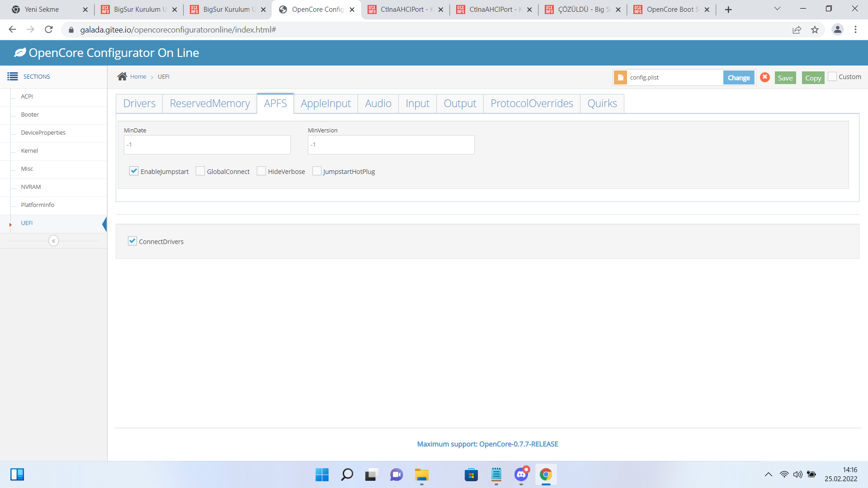This screenshot has height=488, width=868.
Task: Reload the page with the refresh icon
Action: click(x=49, y=30)
